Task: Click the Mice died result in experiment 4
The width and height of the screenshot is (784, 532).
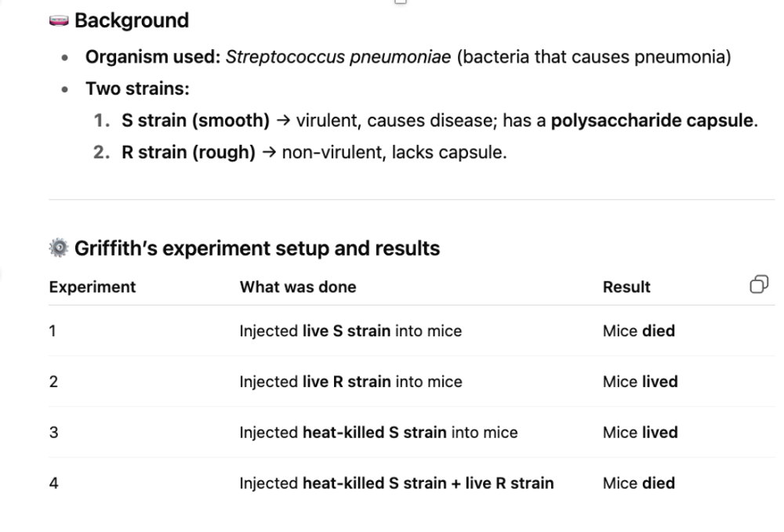Action: pos(638,483)
